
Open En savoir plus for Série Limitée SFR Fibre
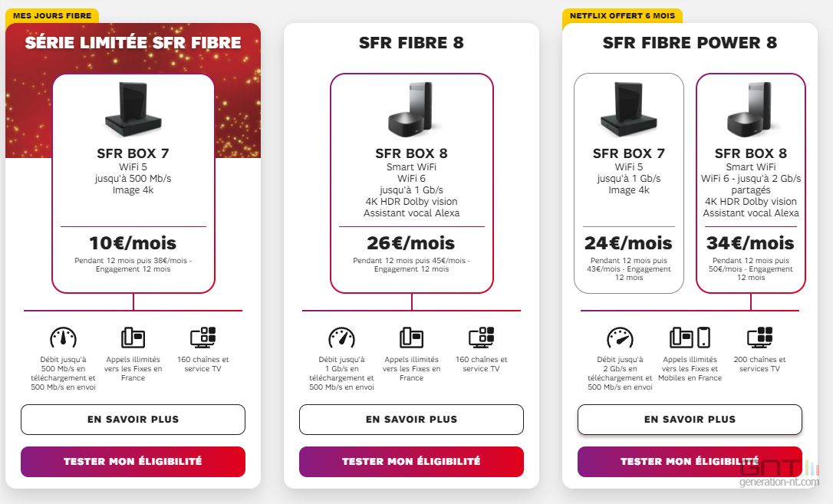coord(133,420)
